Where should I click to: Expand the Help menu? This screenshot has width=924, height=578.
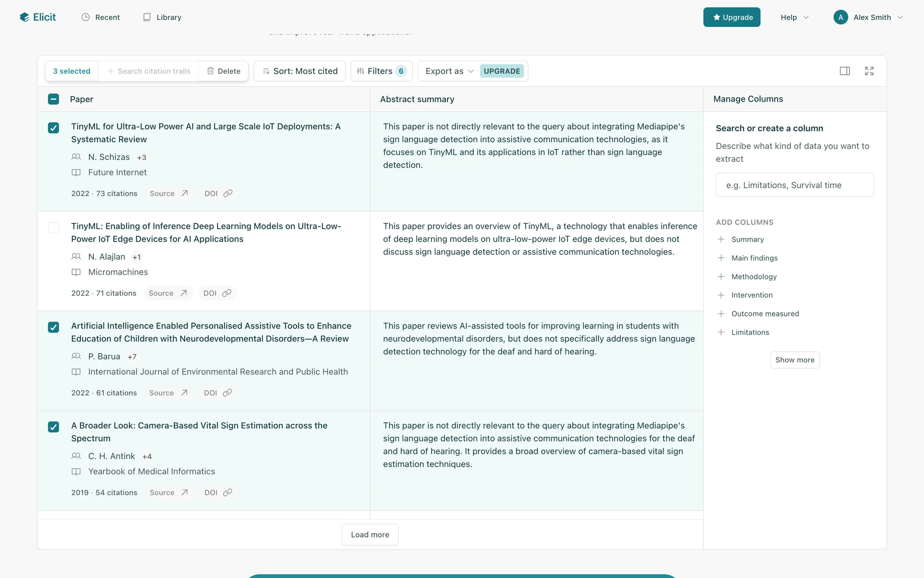pyautogui.click(x=795, y=17)
